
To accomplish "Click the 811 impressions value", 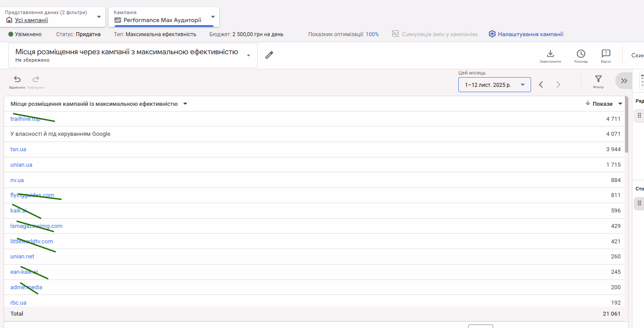I will tap(616, 195).
